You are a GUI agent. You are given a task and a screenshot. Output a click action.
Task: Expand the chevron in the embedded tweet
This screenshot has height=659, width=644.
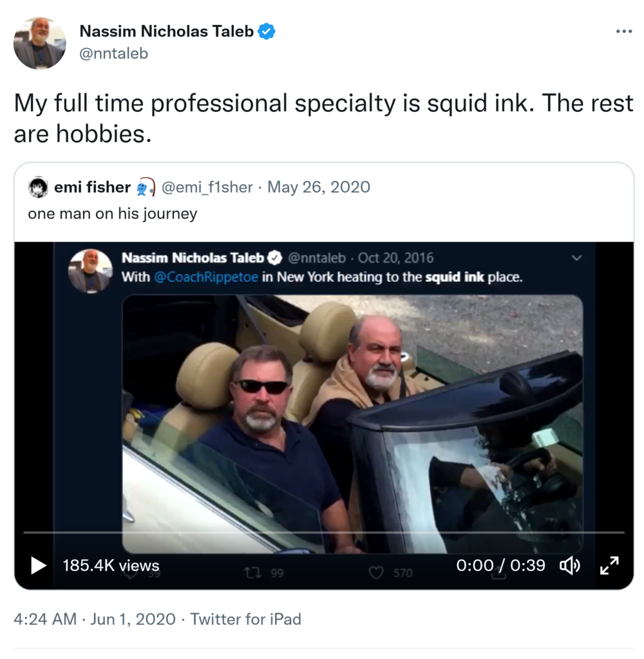[x=576, y=258]
